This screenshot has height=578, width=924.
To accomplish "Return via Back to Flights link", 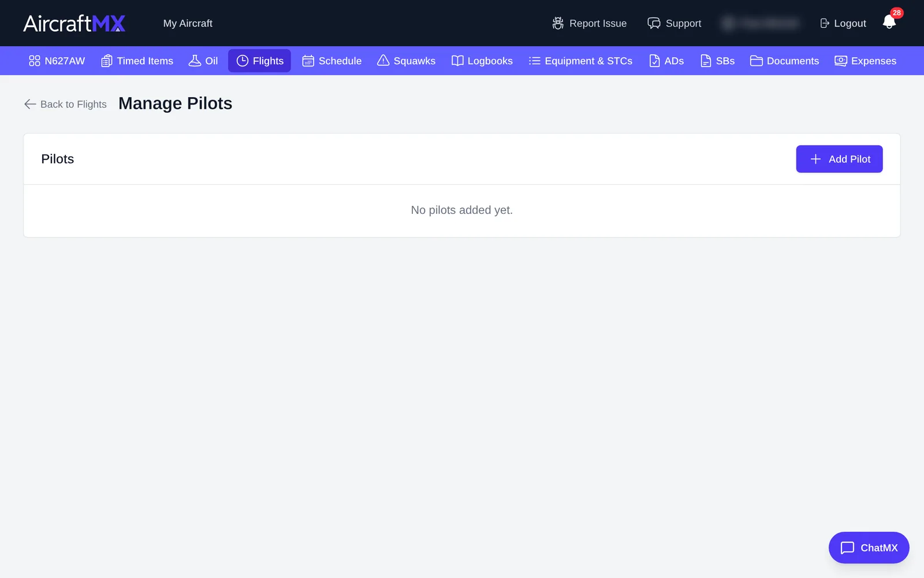I will (x=65, y=104).
